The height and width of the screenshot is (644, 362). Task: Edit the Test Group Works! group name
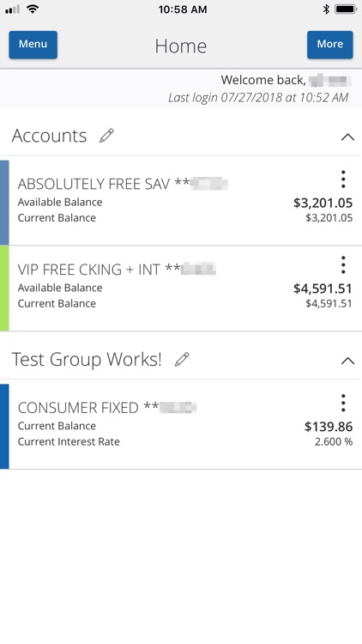tap(182, 360)
